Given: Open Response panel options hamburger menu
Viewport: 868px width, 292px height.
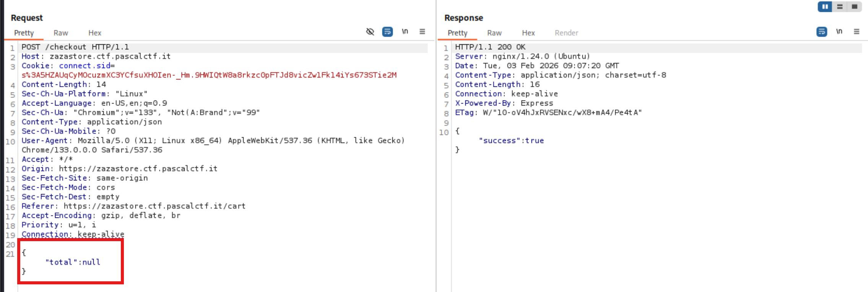Looking at the screenshot, I should point(857,32).
